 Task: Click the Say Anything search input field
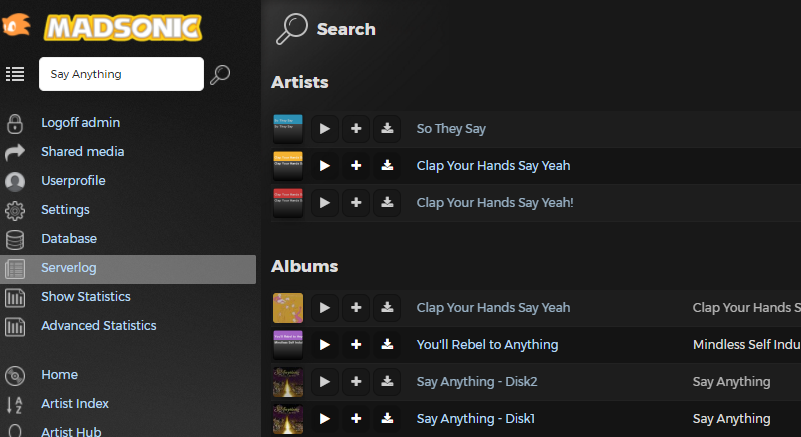pyautogui.click(x=120, y=74)
